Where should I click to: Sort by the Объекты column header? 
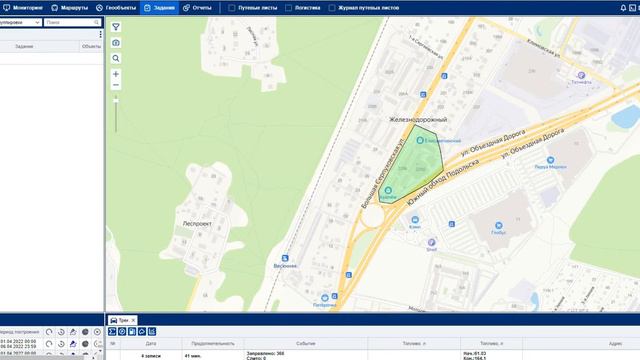coord(91,46)
